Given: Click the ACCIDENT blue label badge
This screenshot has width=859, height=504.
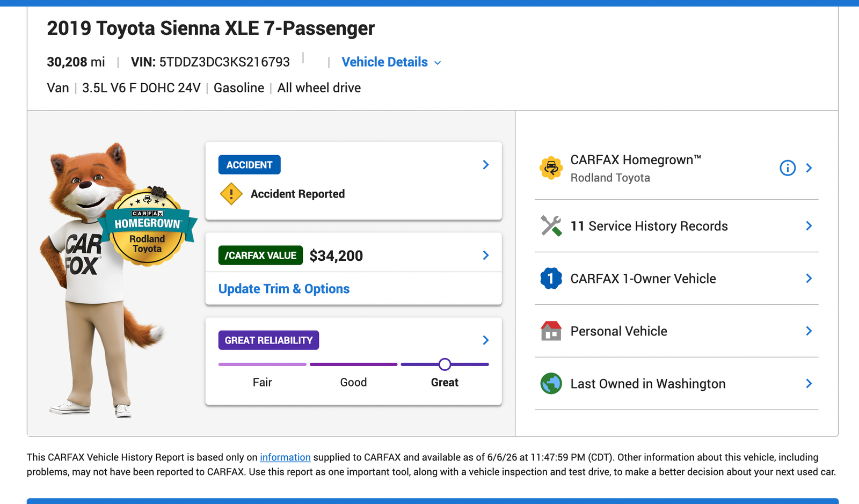Looking at the screenshot, I should (249, 165).
